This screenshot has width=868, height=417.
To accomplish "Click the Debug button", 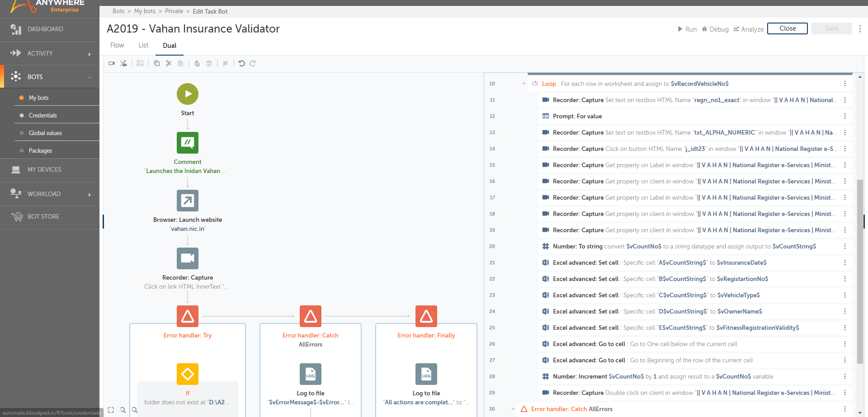I will (715, 29).
